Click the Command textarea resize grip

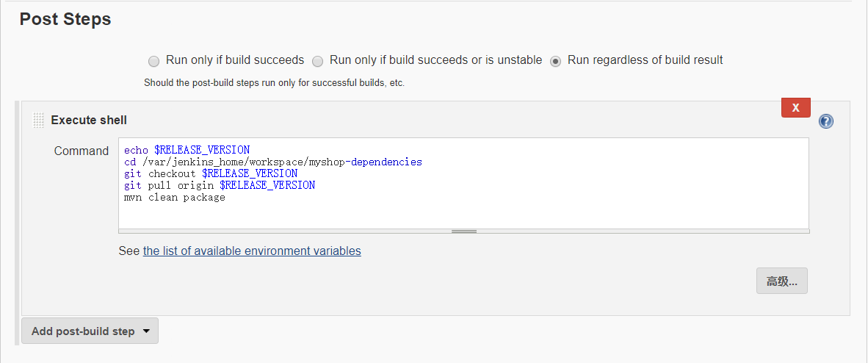coord(464,231)
